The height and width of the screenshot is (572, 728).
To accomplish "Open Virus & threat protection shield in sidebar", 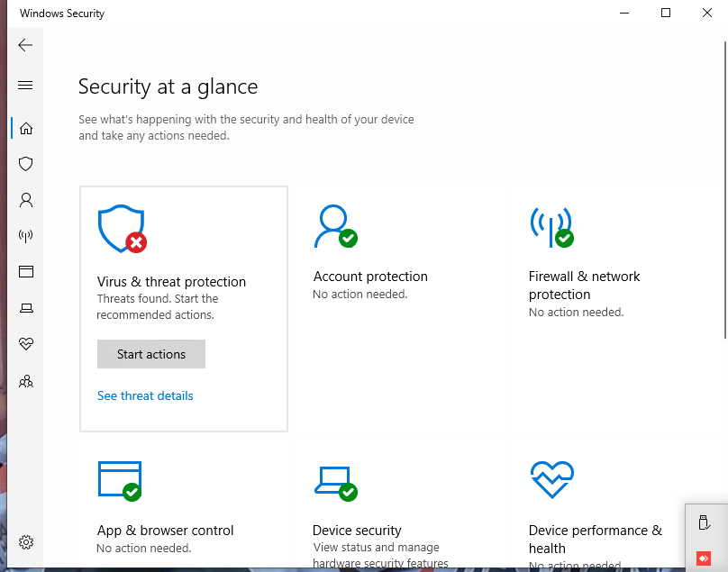I will (x=26, y=164).
